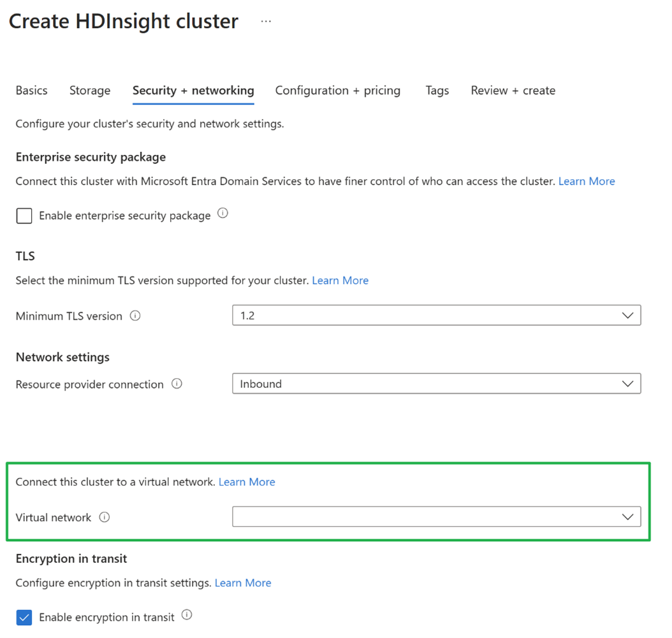Click info icon next to Virtual network

[x=105, y=517]
